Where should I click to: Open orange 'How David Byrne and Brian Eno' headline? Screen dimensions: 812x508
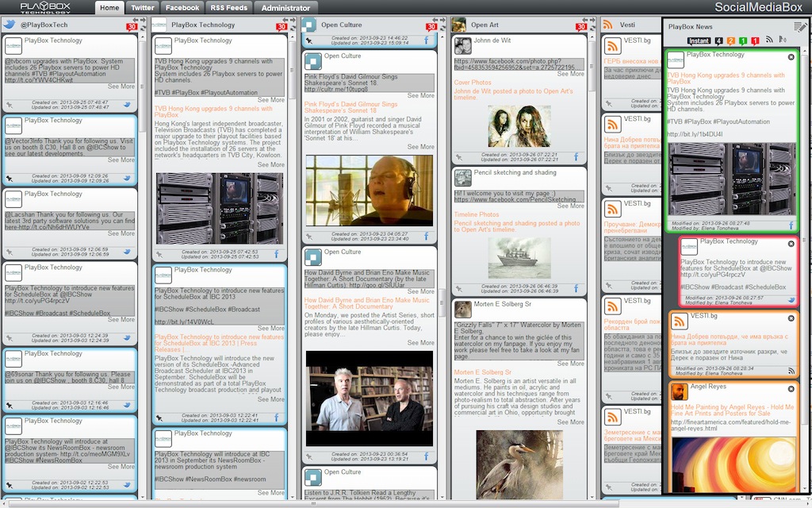(366, 303)
